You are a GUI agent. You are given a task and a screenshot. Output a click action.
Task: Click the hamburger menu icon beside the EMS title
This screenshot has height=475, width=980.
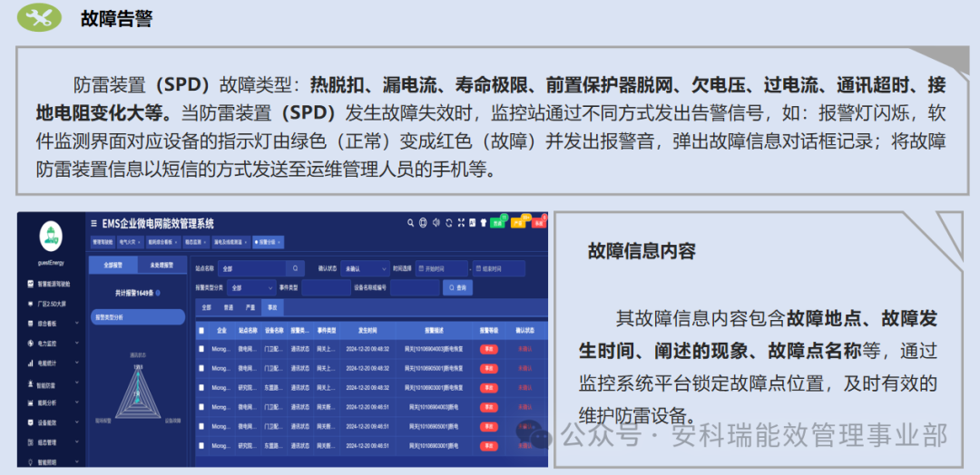pos(93,223)
